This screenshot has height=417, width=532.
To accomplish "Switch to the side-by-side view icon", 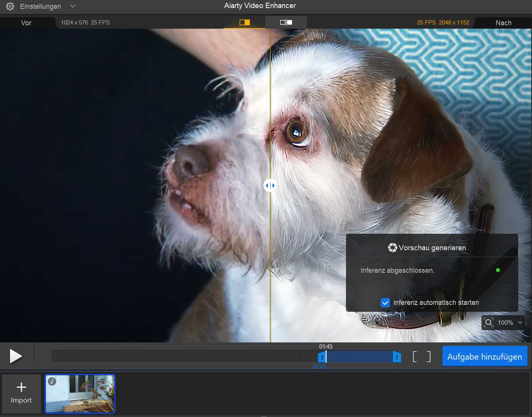I will 286,22.
